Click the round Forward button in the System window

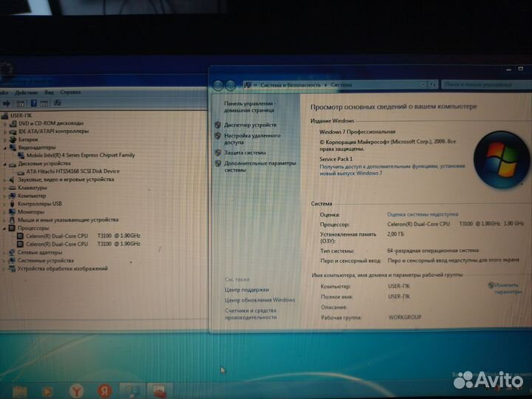(231, 86)
